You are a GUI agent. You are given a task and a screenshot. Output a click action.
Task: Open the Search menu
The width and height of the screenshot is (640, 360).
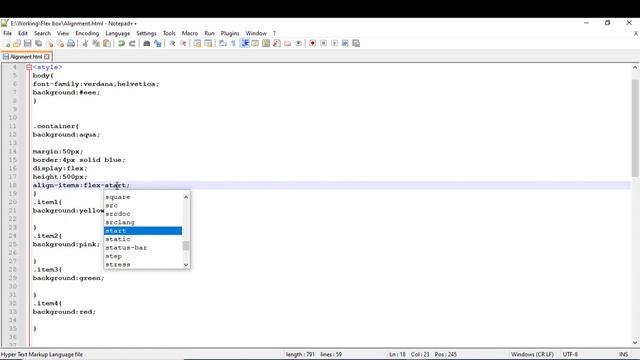42,33
